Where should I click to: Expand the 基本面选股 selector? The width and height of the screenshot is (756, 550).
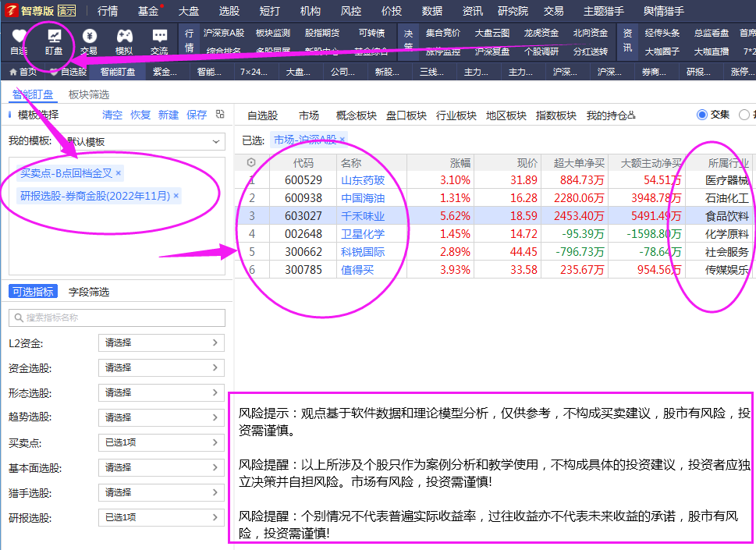[x=161, y=467]
